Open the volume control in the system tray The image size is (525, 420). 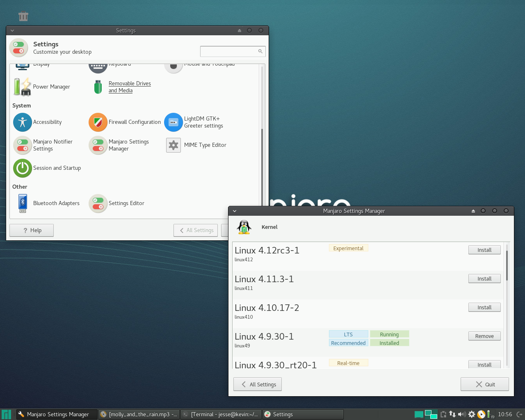pos(462,414)
